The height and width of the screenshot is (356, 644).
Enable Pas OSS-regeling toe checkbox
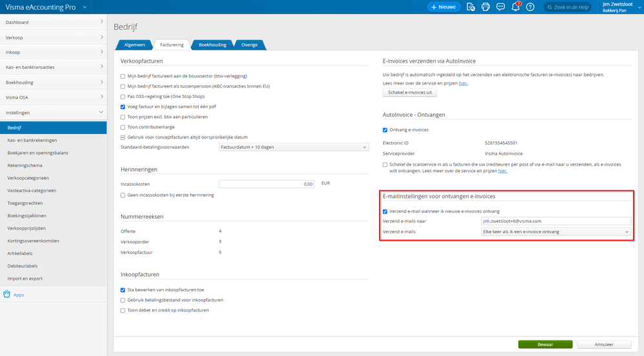(122, 97)
